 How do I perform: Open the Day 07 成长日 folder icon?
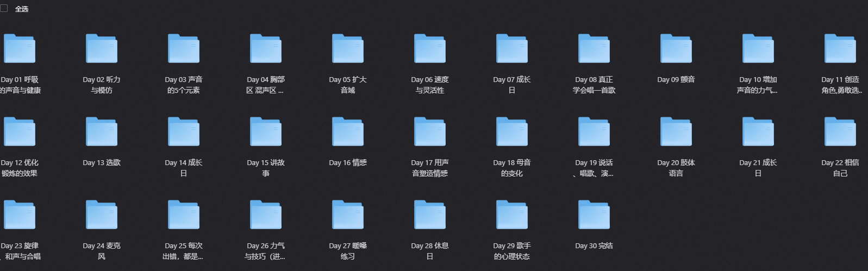512,48
